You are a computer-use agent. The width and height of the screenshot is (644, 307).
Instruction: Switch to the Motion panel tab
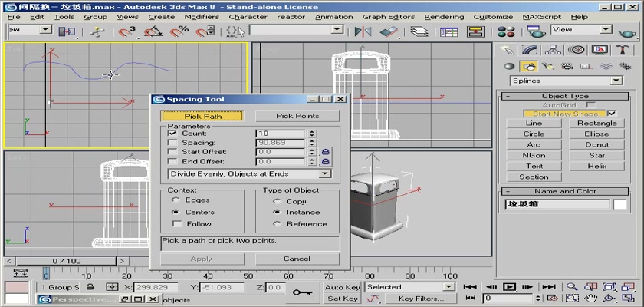tap(577, 50)
